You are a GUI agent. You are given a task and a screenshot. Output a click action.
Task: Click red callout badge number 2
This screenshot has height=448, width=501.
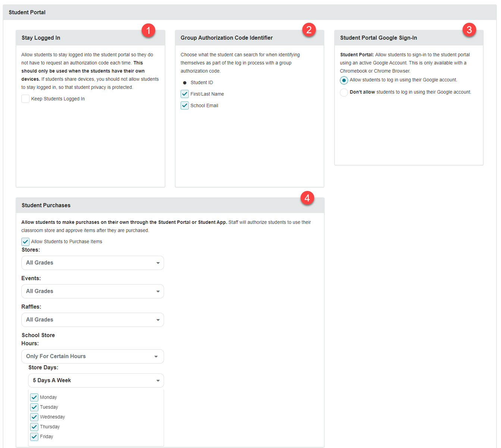coord(309,29)
